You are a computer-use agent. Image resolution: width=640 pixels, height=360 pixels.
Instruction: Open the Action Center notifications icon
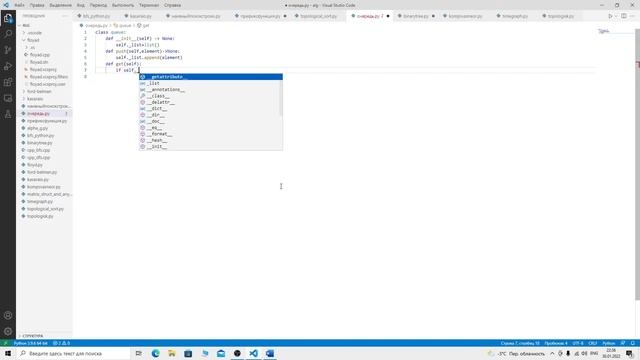630,353
